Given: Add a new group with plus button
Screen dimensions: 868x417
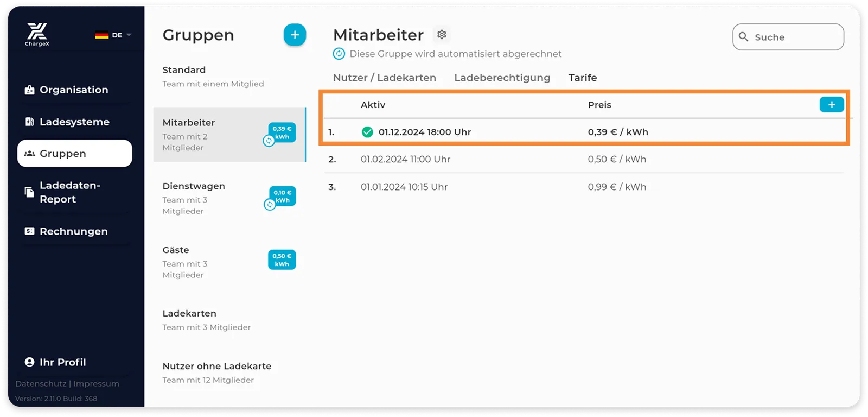Looking at the screenshot, I should tap(295, 35).
